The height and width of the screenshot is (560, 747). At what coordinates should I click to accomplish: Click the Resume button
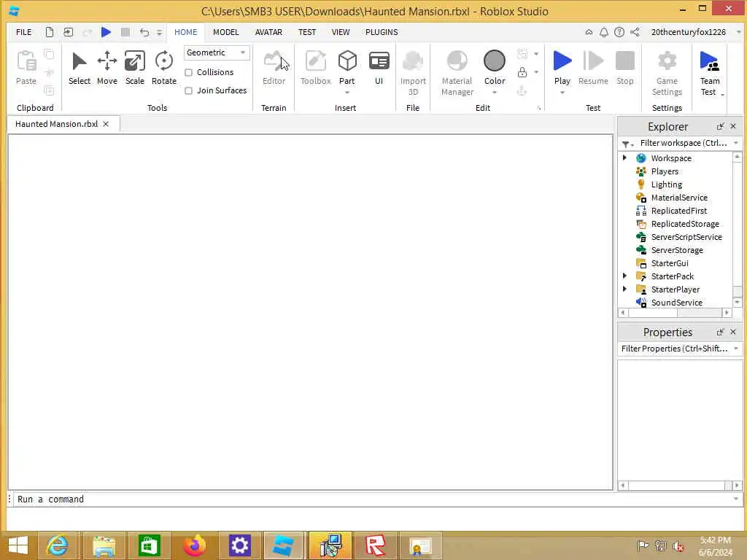click(x=593, y=68)
